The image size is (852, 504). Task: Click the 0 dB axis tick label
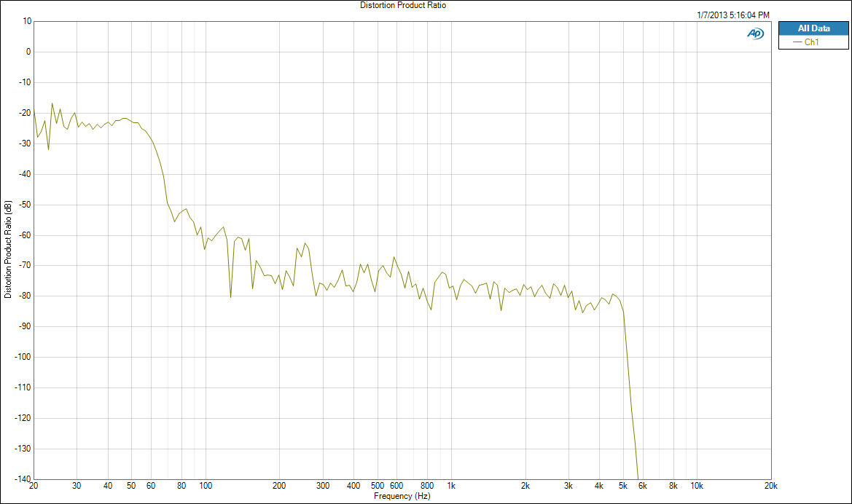29,52
